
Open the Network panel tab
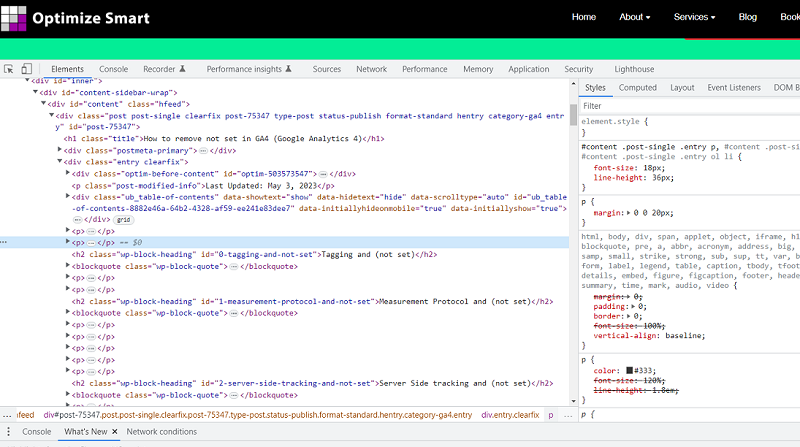pos(371,69)
